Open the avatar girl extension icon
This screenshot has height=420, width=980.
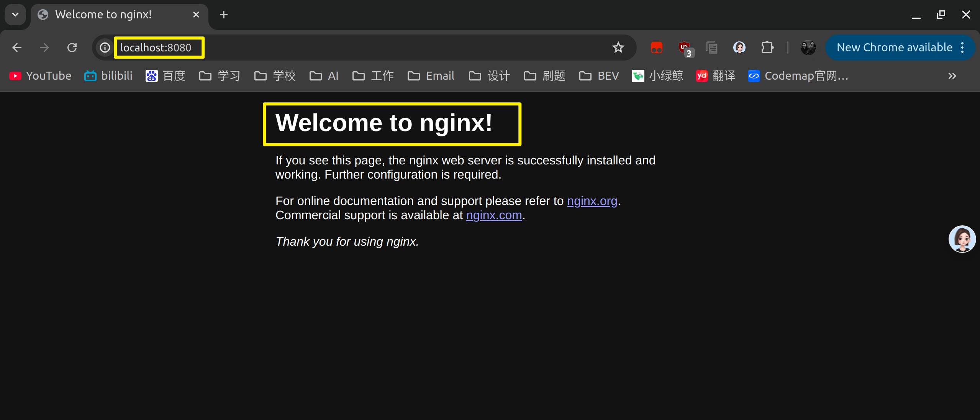coord(739,48)
